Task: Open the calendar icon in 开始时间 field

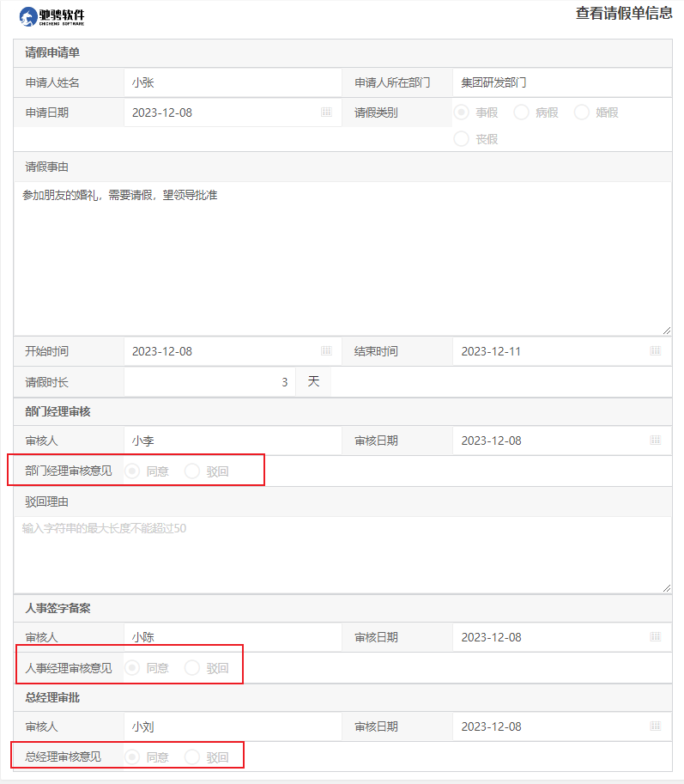Action: click(326, 351)
